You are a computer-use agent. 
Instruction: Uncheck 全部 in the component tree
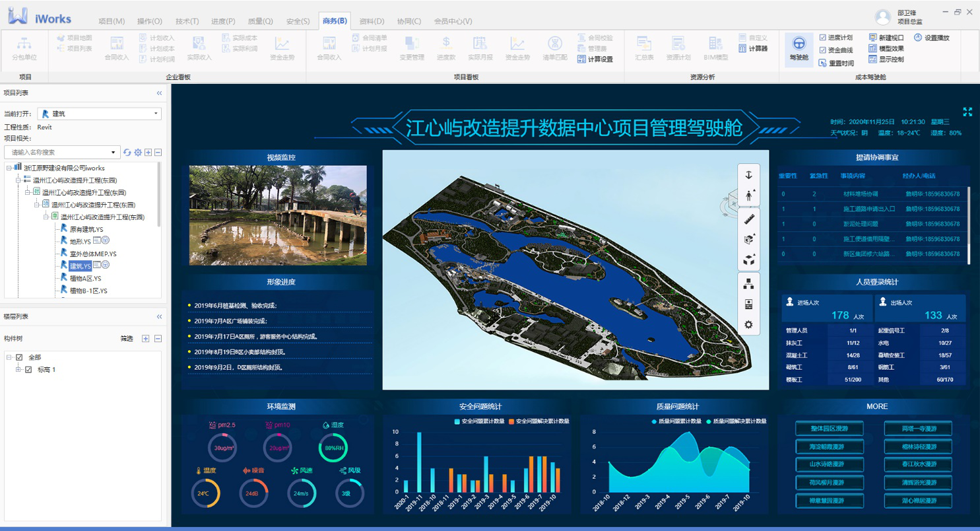point(19,357)
